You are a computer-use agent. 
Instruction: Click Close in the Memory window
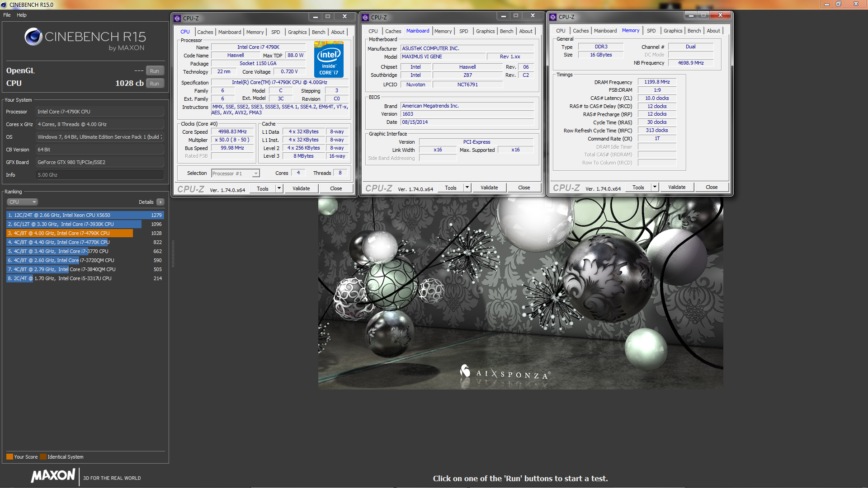pos(712,187)
